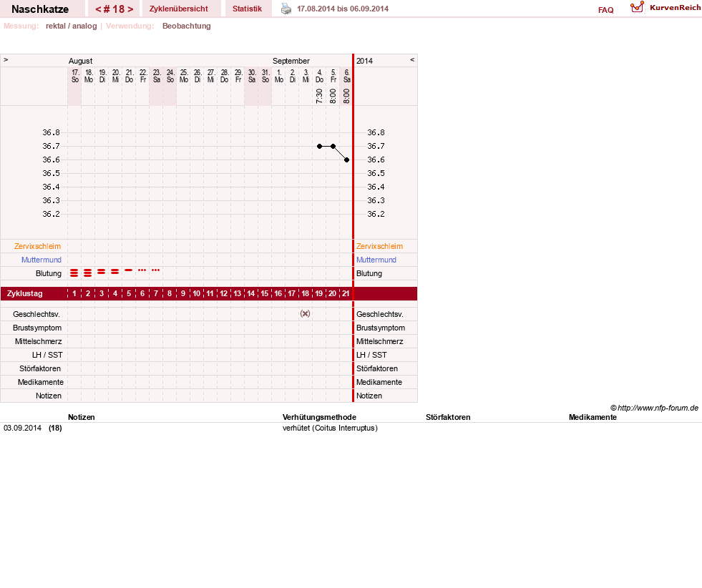This screenshot has height=588, width=702.
Task: Open the Statistik tab
Action: pyautogui.click(x=247, y=9)
